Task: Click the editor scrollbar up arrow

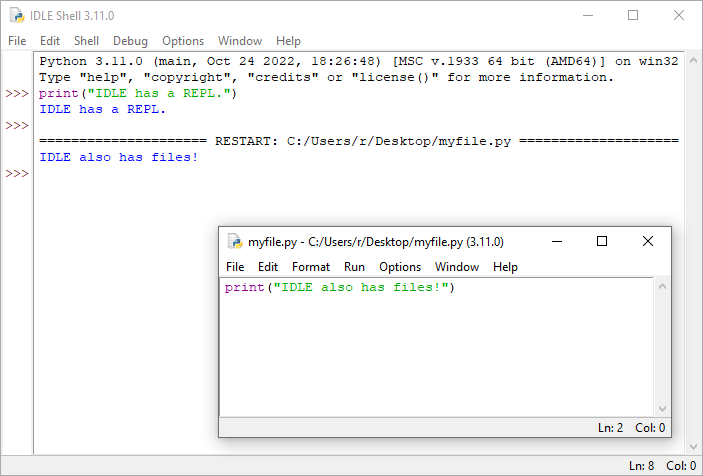Action: pos(662,286)
